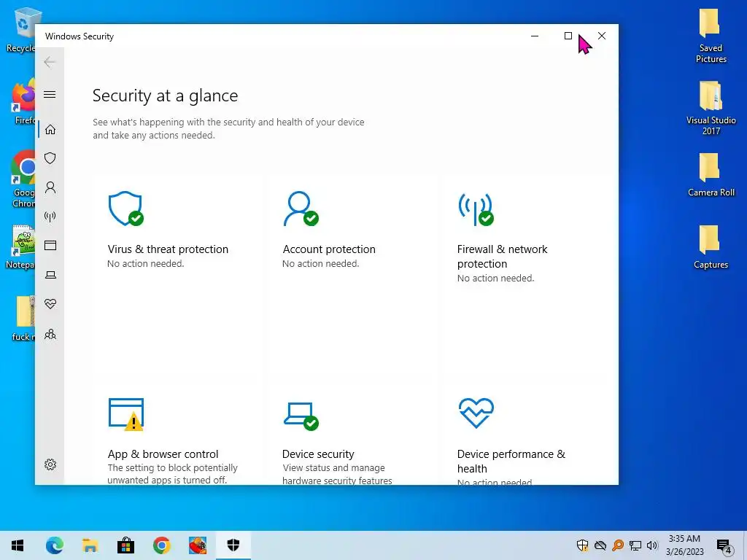
Task: Open Device security heading link
Action: coord(318,454)
